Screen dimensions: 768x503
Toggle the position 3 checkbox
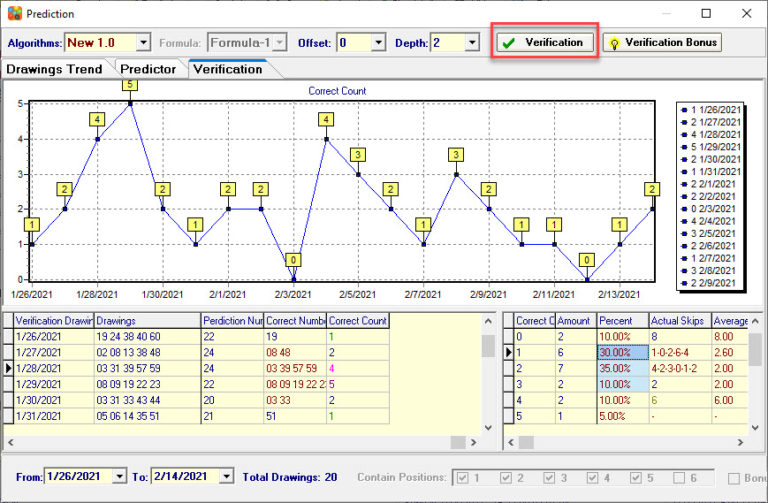pos(549,478)
